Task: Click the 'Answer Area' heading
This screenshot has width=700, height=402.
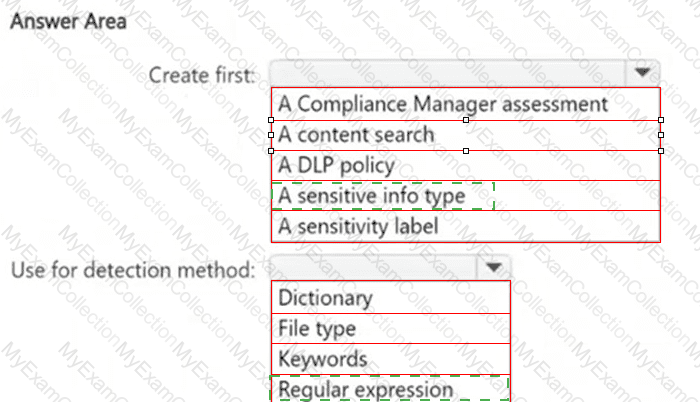Action: pos(67,21)
